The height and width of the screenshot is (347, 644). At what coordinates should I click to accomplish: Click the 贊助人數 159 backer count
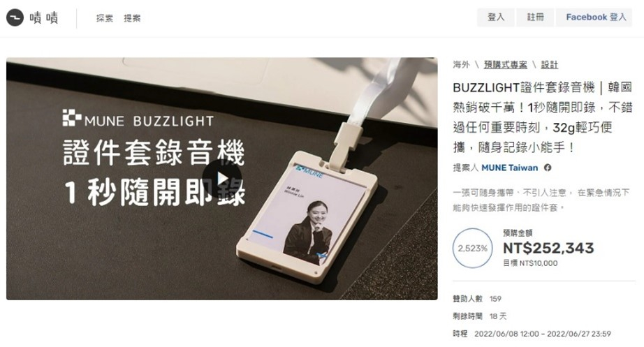(x=477, y=299)
